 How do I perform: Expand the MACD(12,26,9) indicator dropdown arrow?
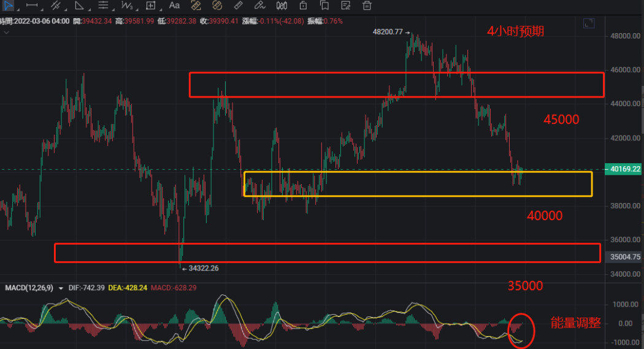tap(61, 288)
